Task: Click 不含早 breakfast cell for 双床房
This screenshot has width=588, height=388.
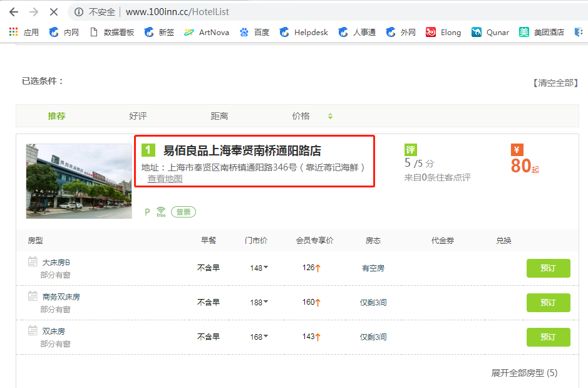Action: pos(209,337)
